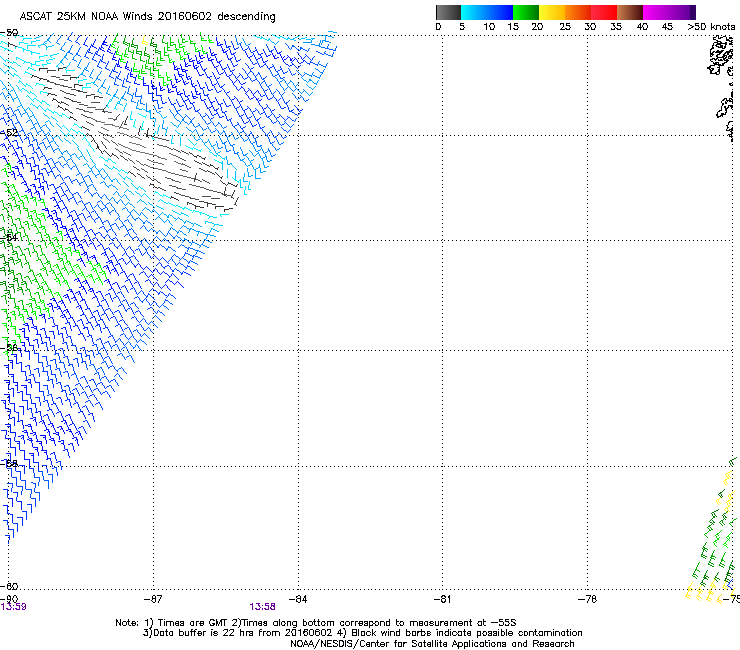Click the plot title 'ASCAT 25KM NOAA Winds 20160602 descending'
The height and width of the screenshot is (650, 740).
[147, 16]
